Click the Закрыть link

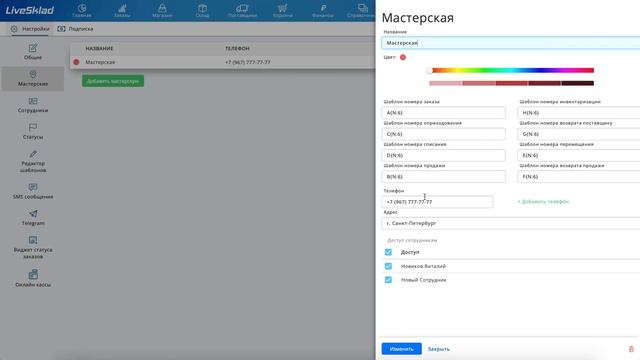[438, 349]
